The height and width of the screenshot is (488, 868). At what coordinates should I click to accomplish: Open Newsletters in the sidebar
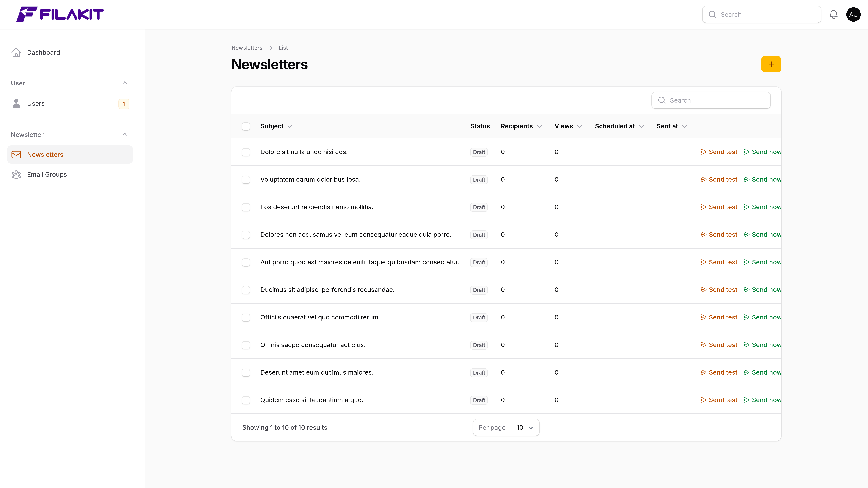pos(70,155)
